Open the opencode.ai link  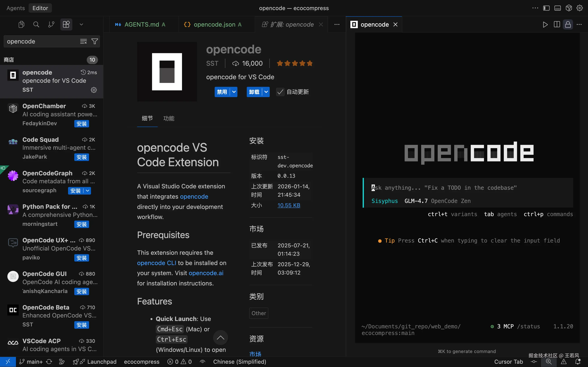click(x=206, y=273)
